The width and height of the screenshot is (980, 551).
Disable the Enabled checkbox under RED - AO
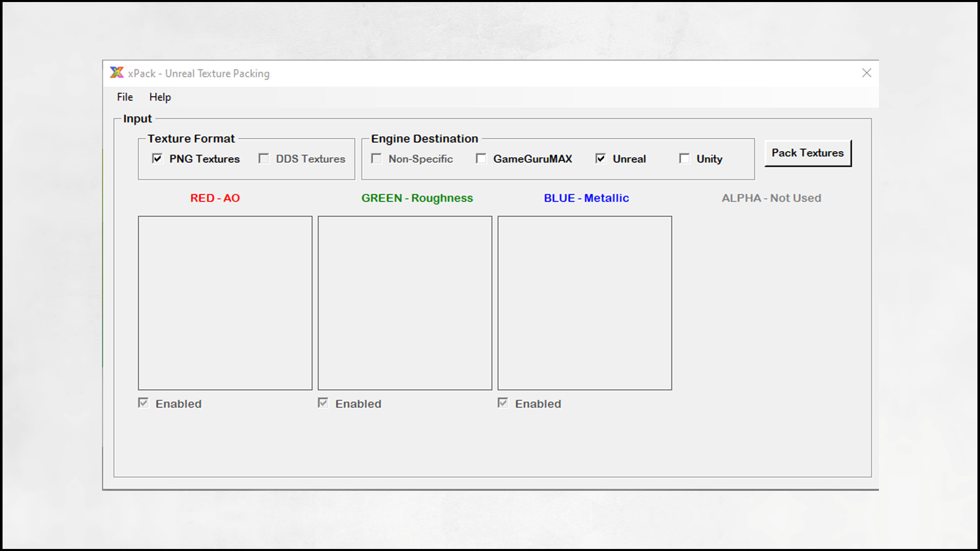pyautogui.click(x=143, y=403)
